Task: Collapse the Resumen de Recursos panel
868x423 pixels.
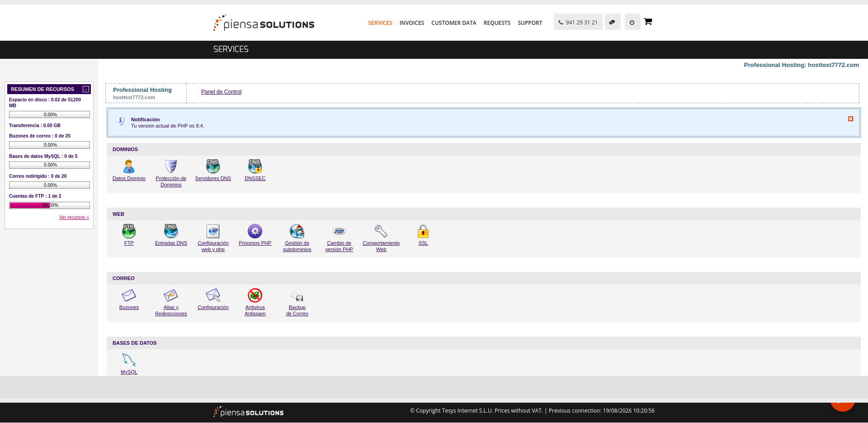Action: (x=86, y=89)
